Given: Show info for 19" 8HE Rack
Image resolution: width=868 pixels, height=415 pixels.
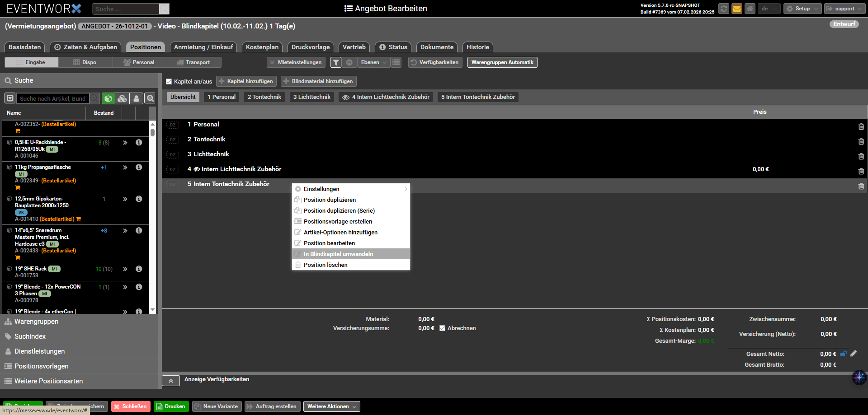Looking at the screenshot, I should coord(139,269).
